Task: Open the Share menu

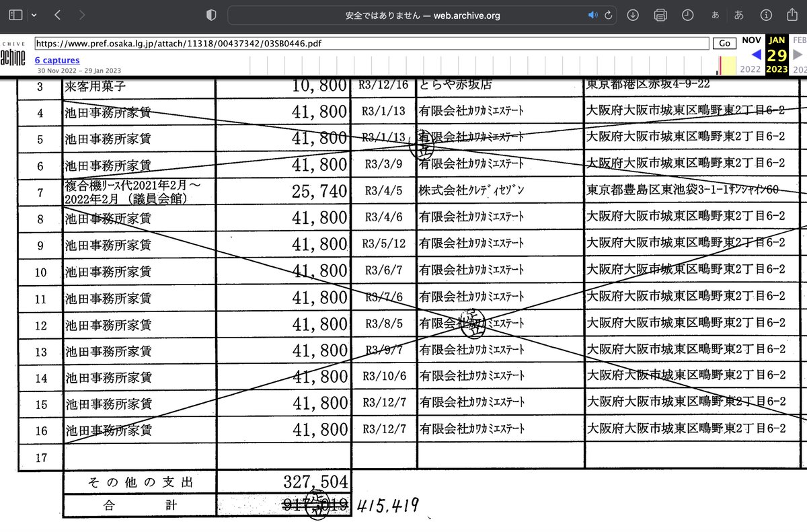Action: pyautogui.click(x=792, y=14)
